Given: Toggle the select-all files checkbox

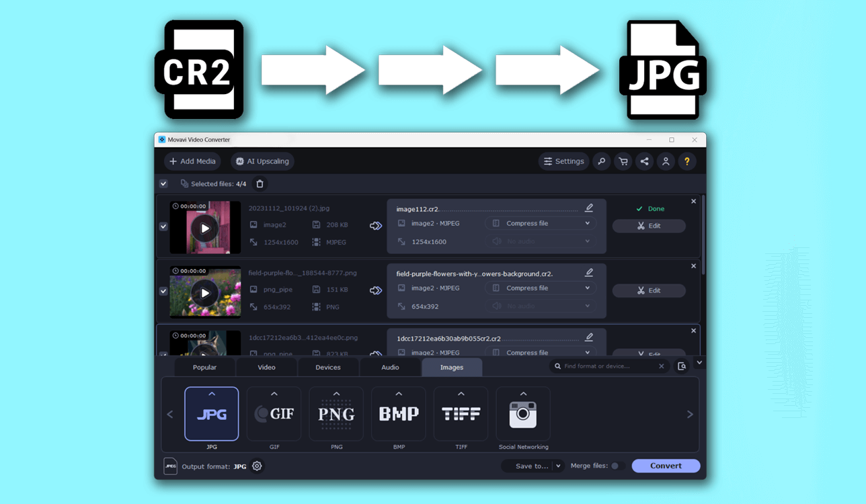Looking at the screenshot, I should pos(163,183).
